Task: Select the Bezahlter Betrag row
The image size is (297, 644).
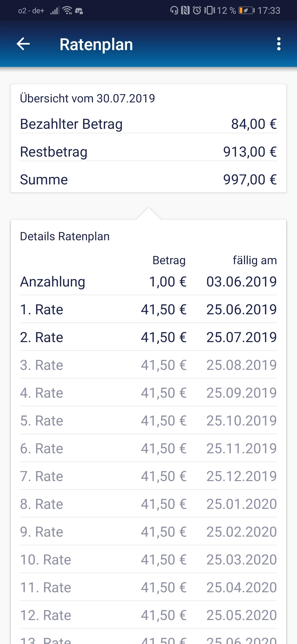Action: click(148, 124)
